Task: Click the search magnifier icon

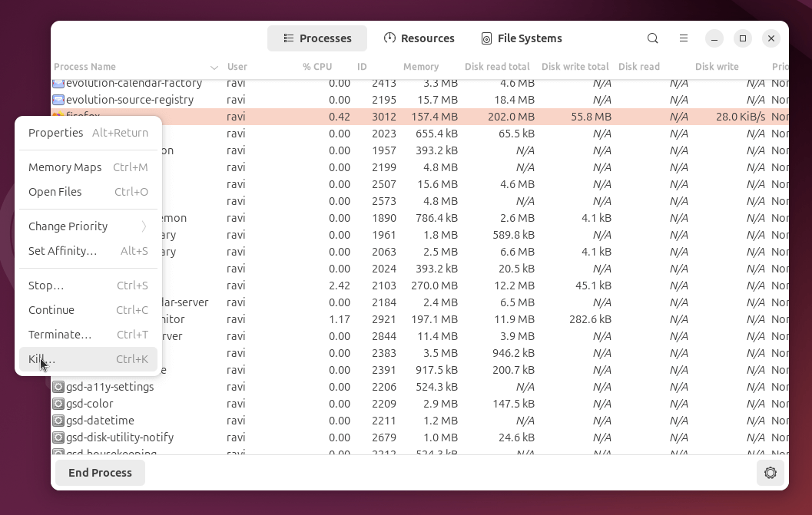Action: 652,38
